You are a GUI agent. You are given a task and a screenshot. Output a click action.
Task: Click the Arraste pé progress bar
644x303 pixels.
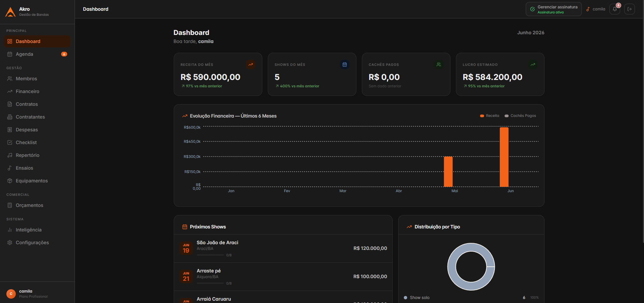click(x=210, y=283)
